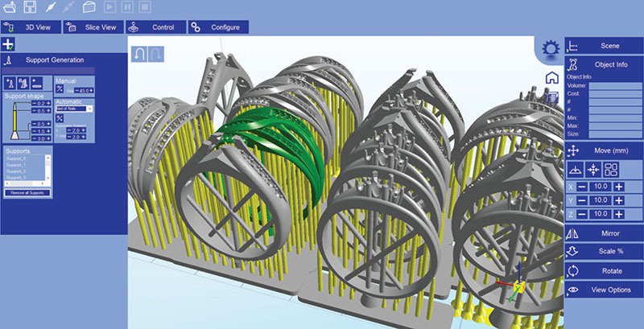Expand the View Options panel
The height and width of the screenshot is (329, 644).
click(604, 290)
